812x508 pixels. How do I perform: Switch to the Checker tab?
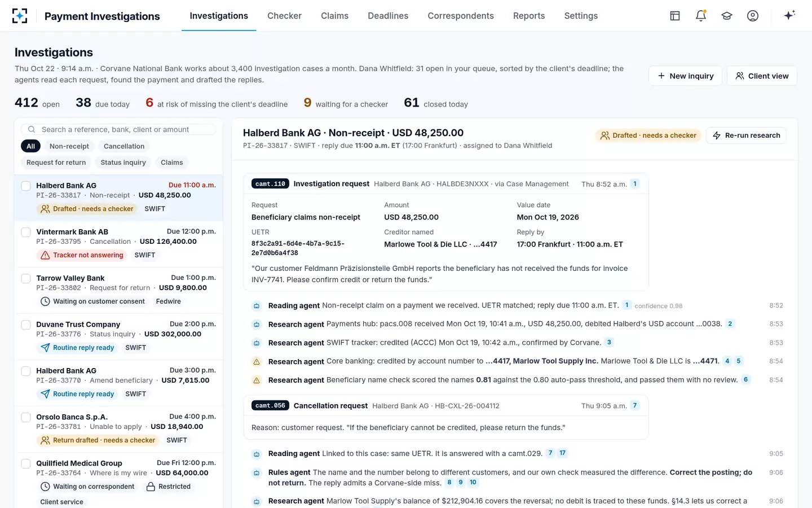(x=284, y=16)
